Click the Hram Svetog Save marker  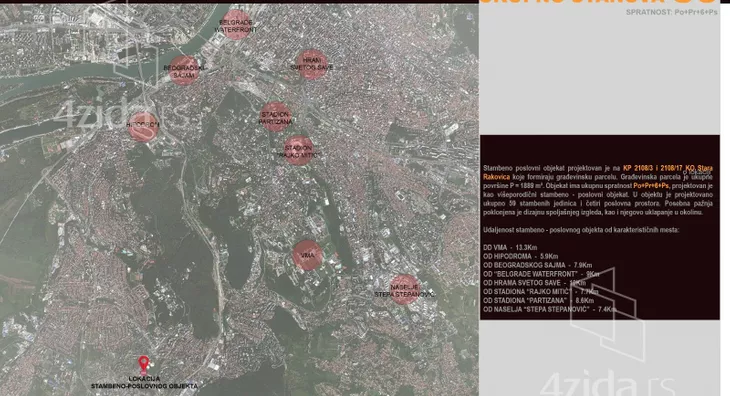tap(311, 64)
